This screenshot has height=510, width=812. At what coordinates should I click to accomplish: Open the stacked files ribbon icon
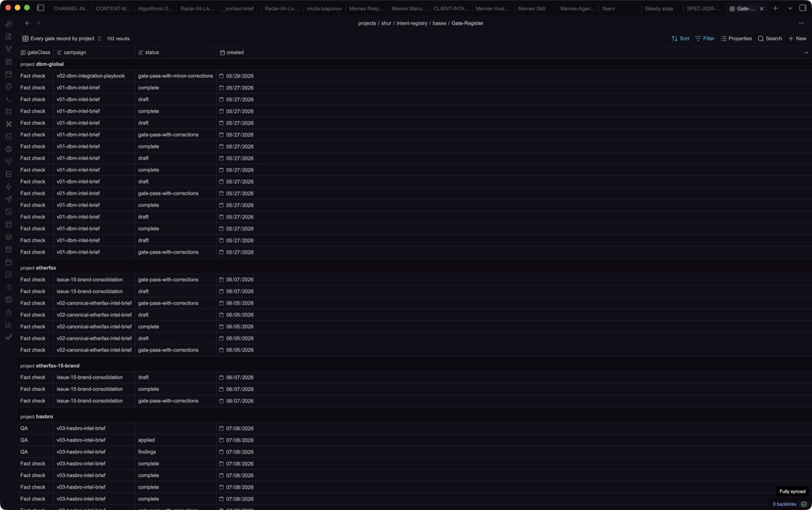9,86
